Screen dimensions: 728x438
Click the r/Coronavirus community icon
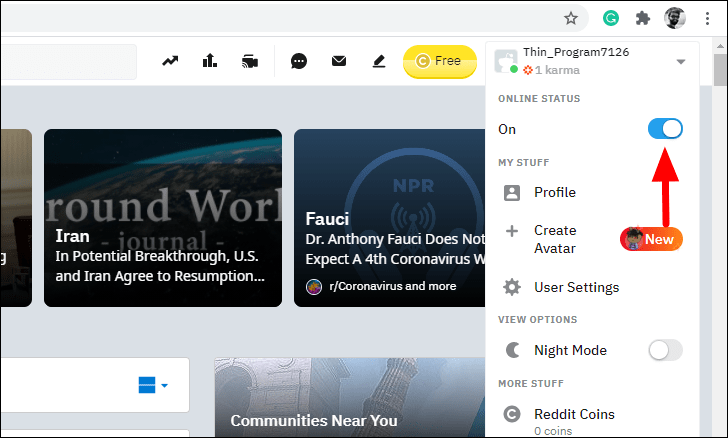point(314,287)
